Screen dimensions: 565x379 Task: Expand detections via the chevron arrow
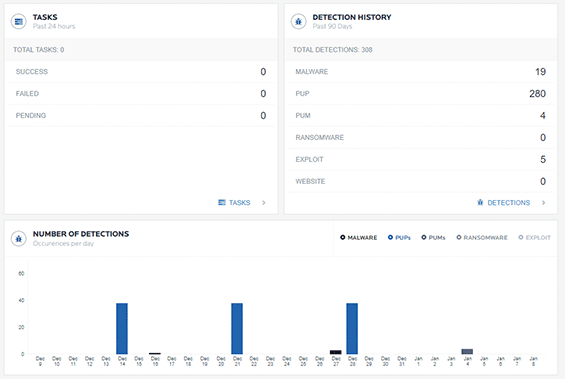pos(543,202)
